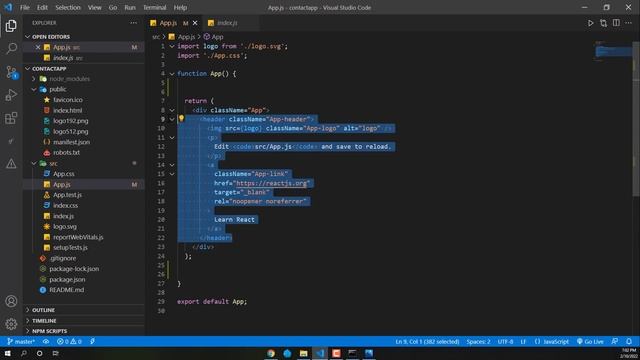
Task: Change Spaces: 2 indentation setting
Action: 478,341
